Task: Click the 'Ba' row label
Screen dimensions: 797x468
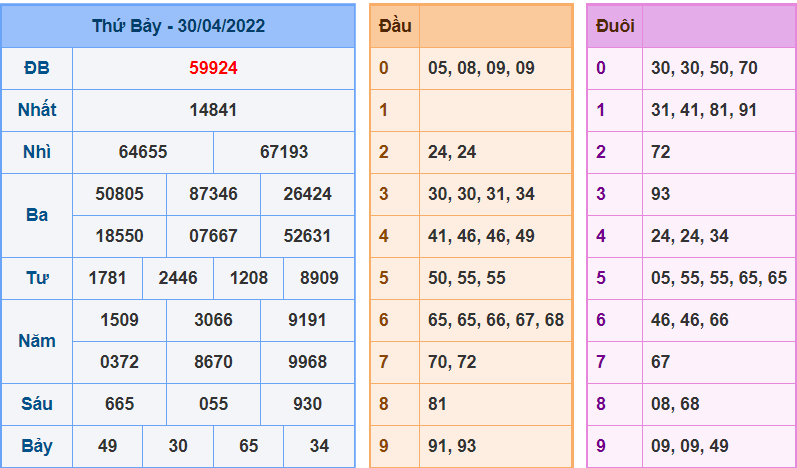Action: click(x=37, y=215)
